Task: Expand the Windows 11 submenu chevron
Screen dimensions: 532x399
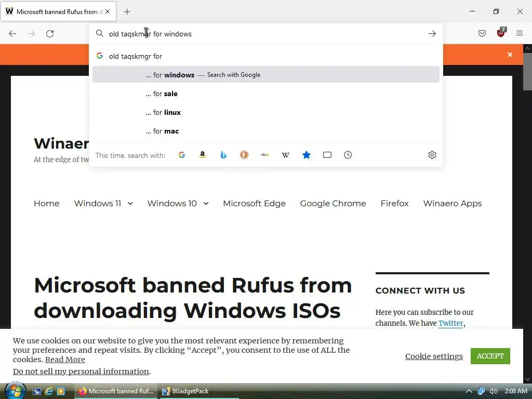Action: [130, 204]
